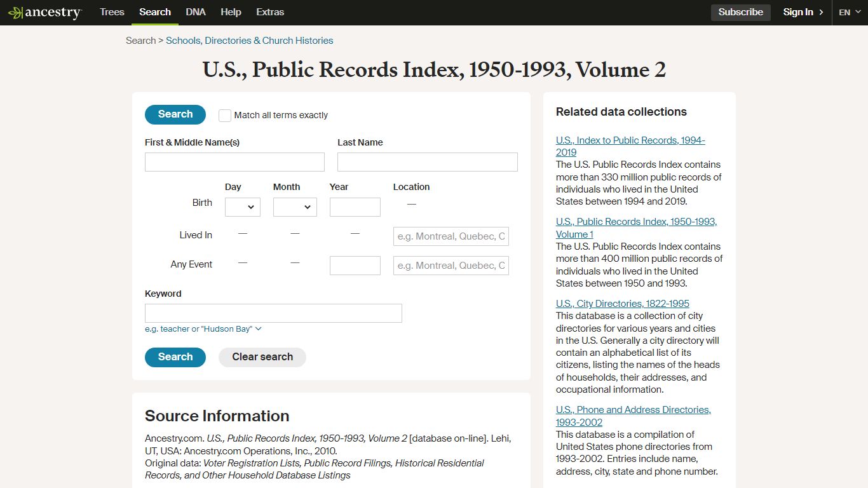Screen dimensions: 868x488
Task: Open U.S., City Directories, 1822-1995
Action: tap(623, 304)
